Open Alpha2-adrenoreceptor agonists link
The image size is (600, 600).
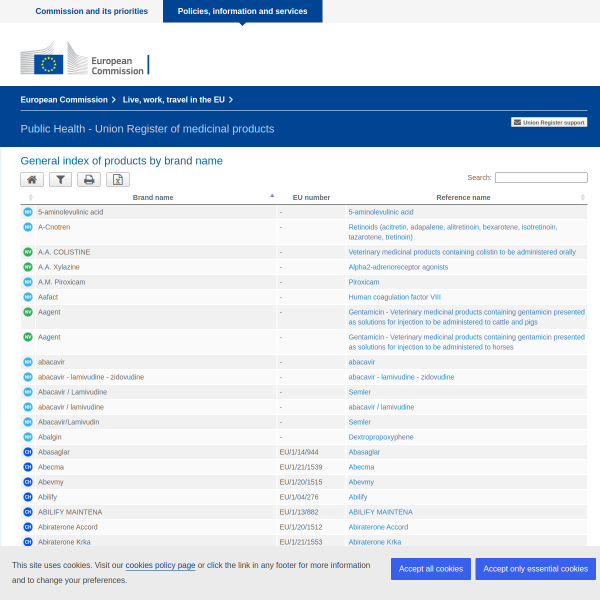click(398, 267)
